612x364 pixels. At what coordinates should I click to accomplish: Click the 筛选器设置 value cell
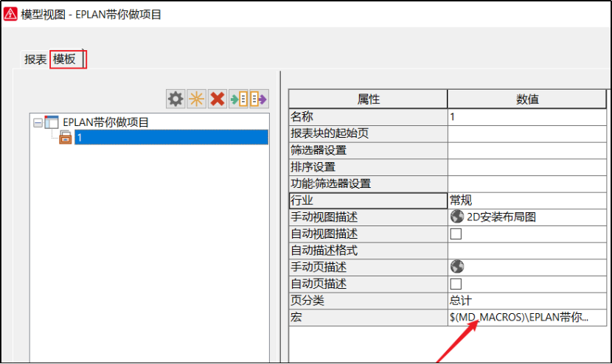tap(527, 150)
